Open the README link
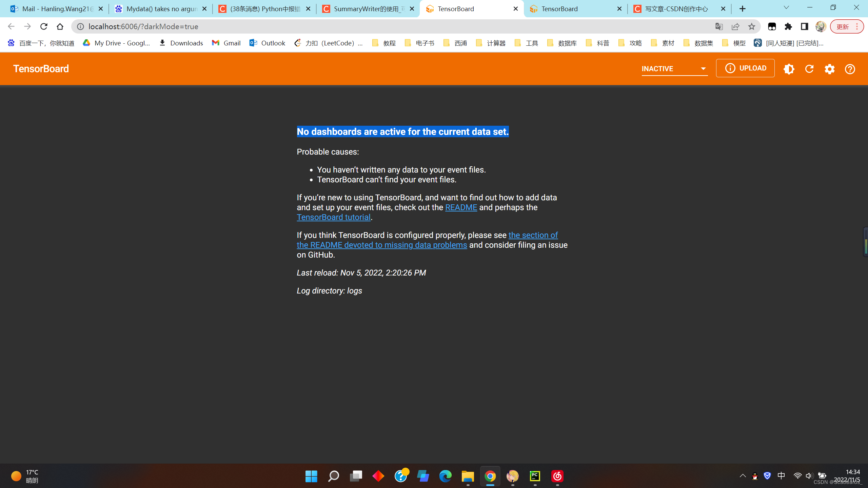This screenshot has height=488, width=868. click(x=461, y=207)
